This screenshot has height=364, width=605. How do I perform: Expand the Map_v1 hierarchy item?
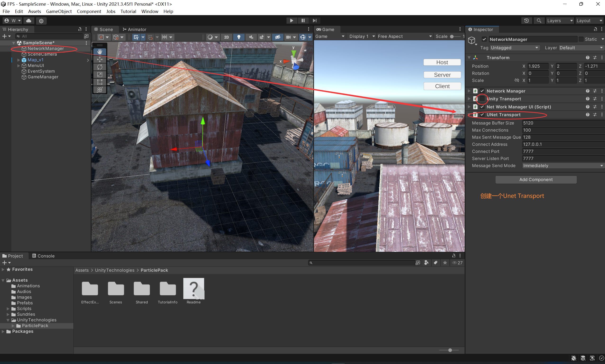(x=18, y=60)
